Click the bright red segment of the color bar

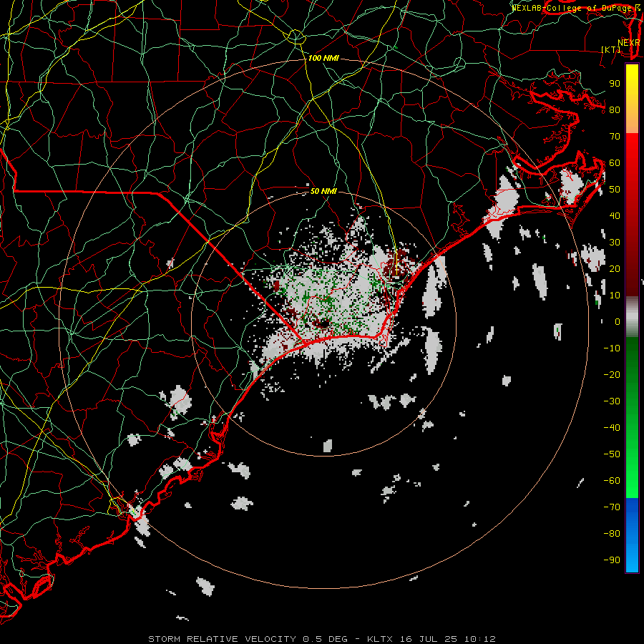click(632, 160)
